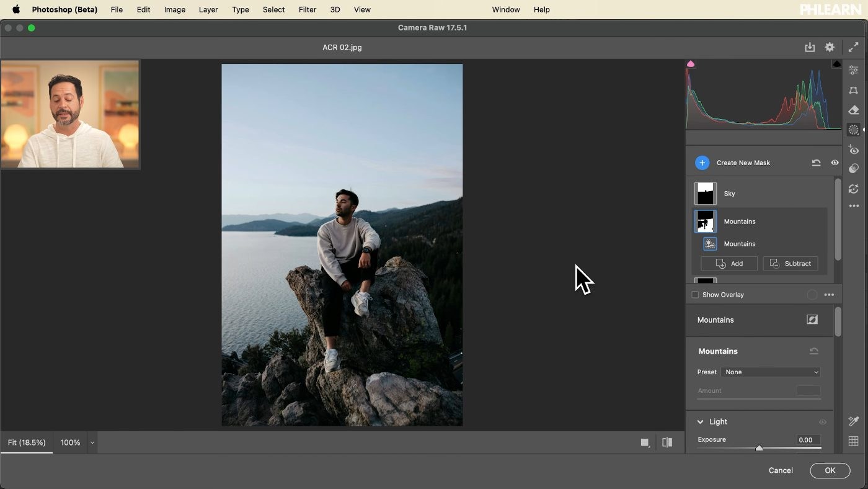Open overlay options ellipsis beside Show Overlay
The height and width of the screenshot is (489, 868).
pyautogui.click(x=829, y=295)
